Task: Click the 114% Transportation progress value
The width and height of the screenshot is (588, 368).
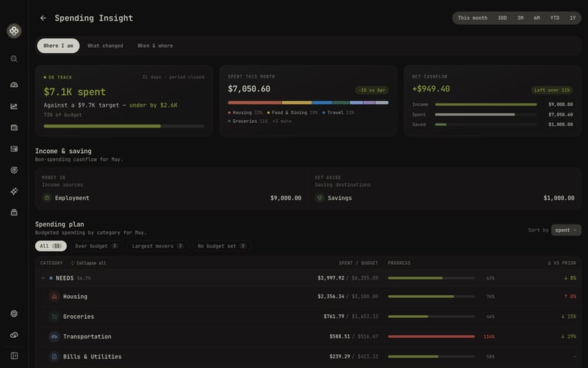Action: [x=489, y=336]
